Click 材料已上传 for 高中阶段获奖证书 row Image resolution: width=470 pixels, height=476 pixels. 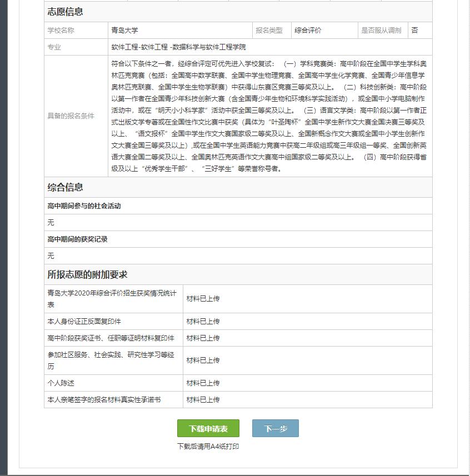click(203, 338)
